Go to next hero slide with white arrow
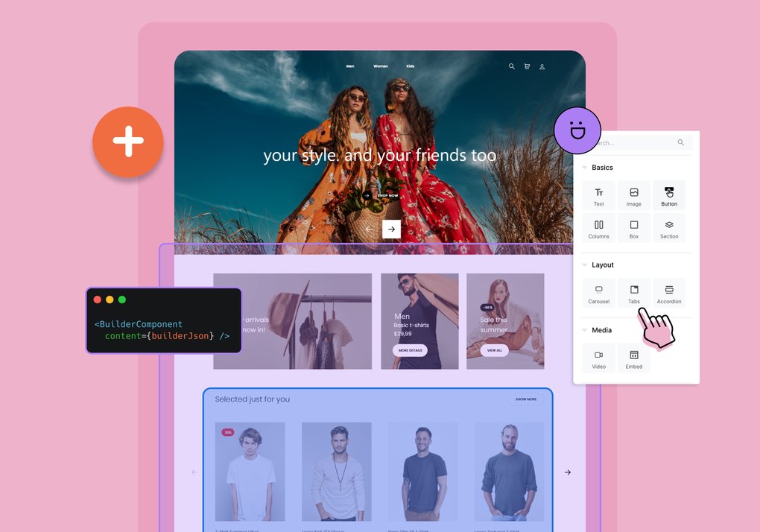Image resolution: width=760 pixels, height=532 pixels. pos(391,229)
